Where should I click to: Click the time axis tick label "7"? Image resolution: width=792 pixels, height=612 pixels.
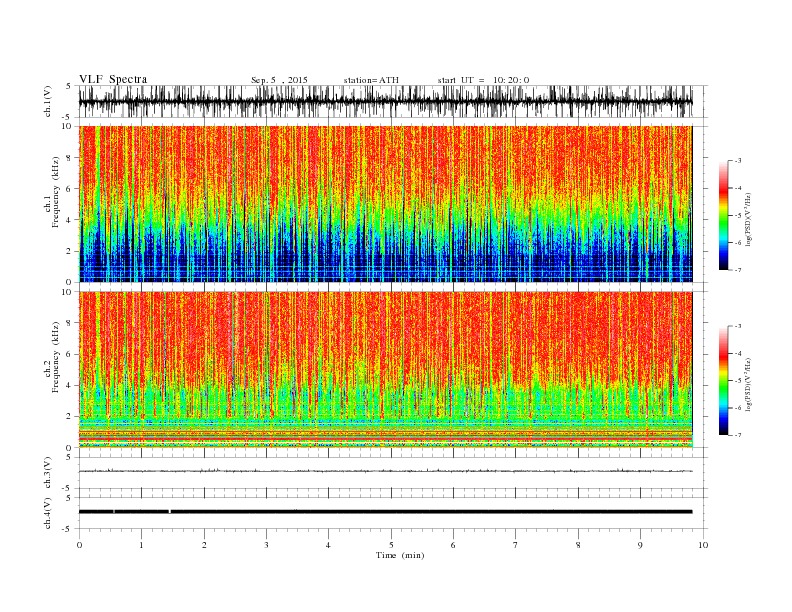coord(516,545)
